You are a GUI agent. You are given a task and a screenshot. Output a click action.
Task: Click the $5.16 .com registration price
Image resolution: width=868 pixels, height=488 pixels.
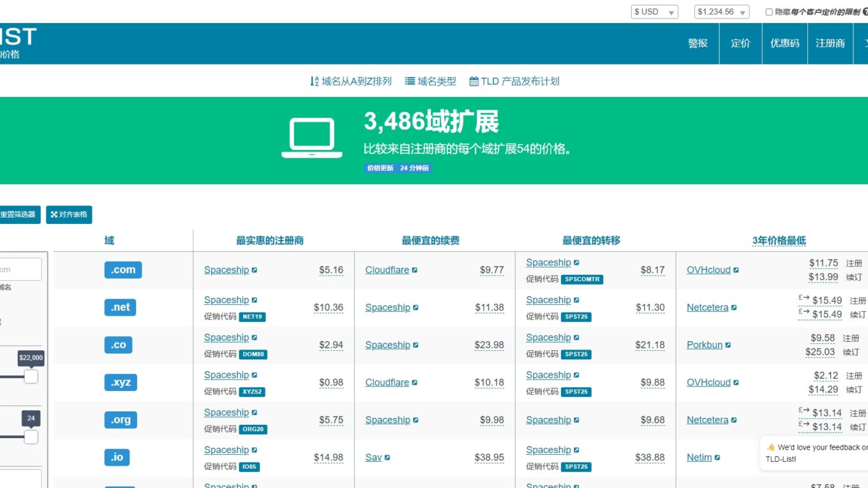point(331,270)
